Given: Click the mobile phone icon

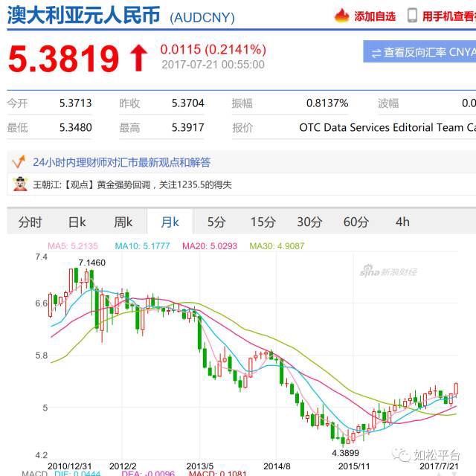Looking at the screenshot, I should (x=412, y=16).
